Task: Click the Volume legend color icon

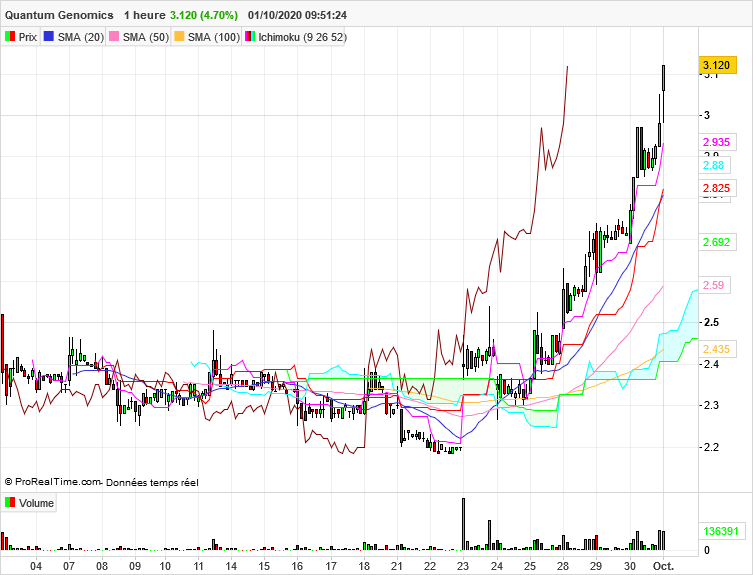Action: coord(10,502)
